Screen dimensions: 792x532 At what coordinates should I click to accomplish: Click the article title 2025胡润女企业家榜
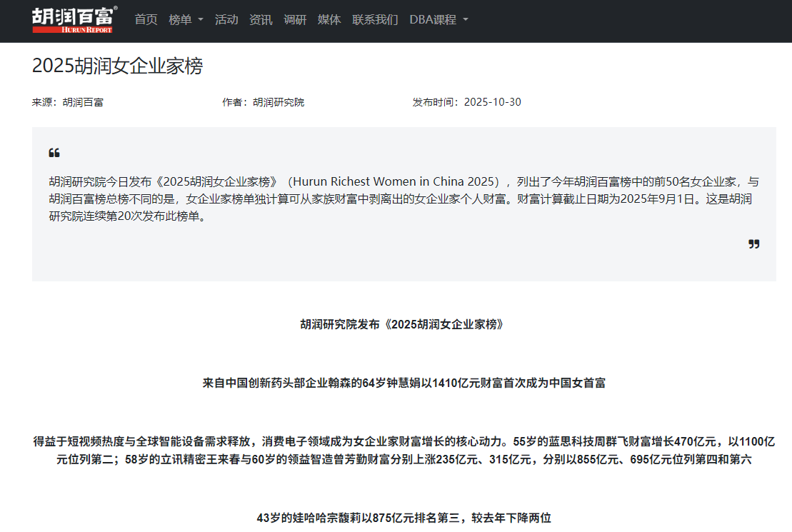pos(117,66)
